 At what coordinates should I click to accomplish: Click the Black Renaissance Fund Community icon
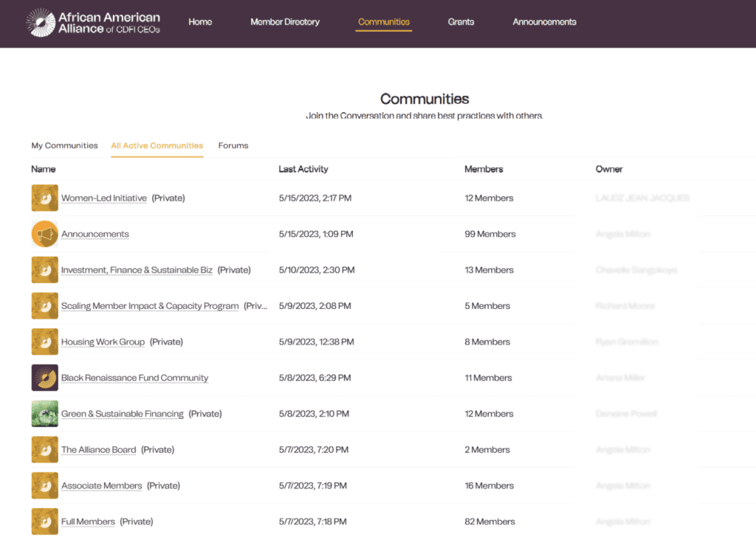click(45, 378)
